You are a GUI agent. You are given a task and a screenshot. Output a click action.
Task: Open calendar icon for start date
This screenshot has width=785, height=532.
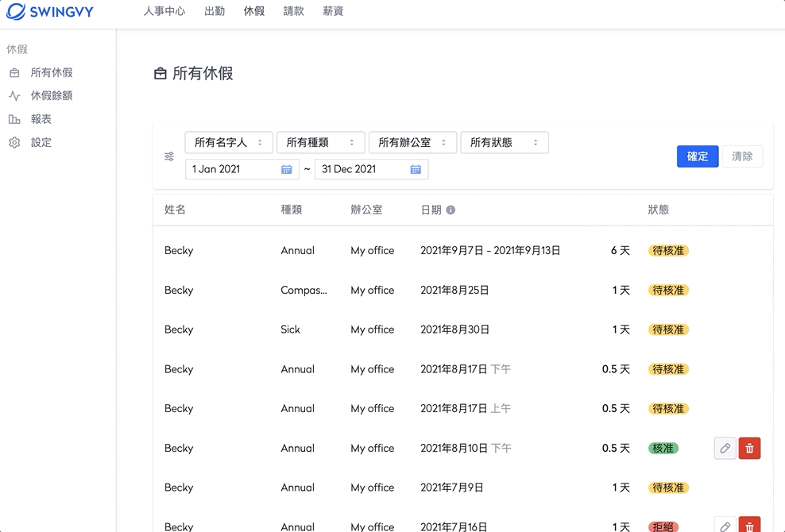click(x=286, y=170)
